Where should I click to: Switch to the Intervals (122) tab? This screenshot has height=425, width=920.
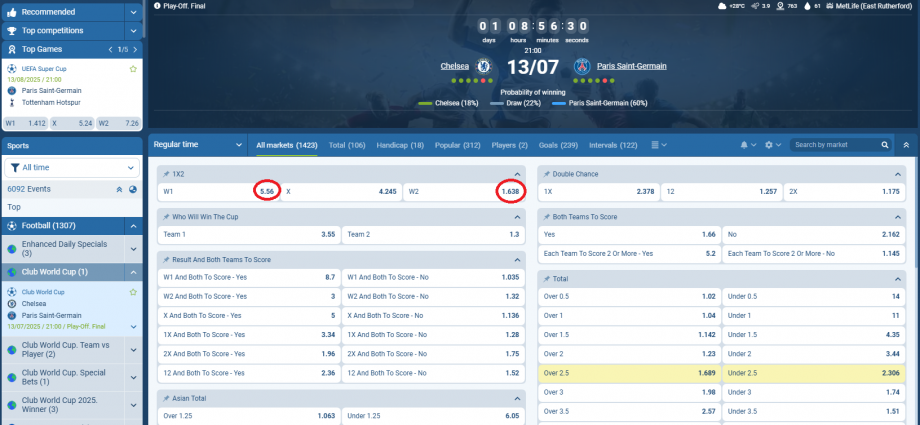click(613, 145)
